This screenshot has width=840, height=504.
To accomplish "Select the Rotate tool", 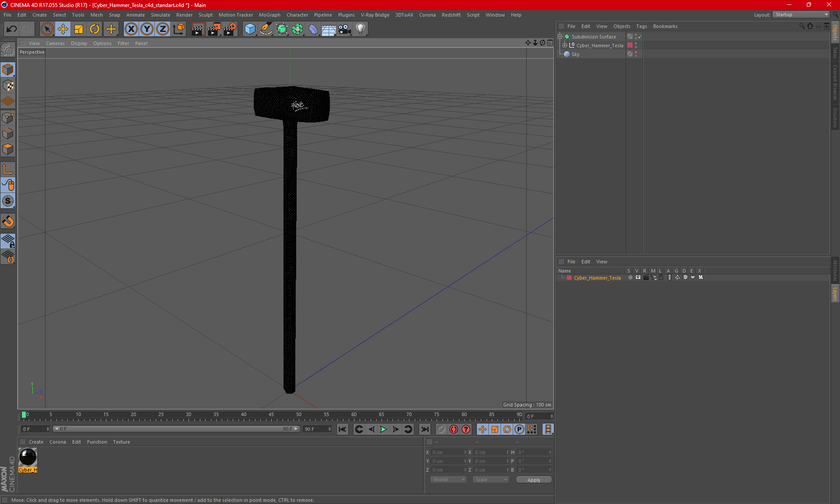I will [94, 29].
